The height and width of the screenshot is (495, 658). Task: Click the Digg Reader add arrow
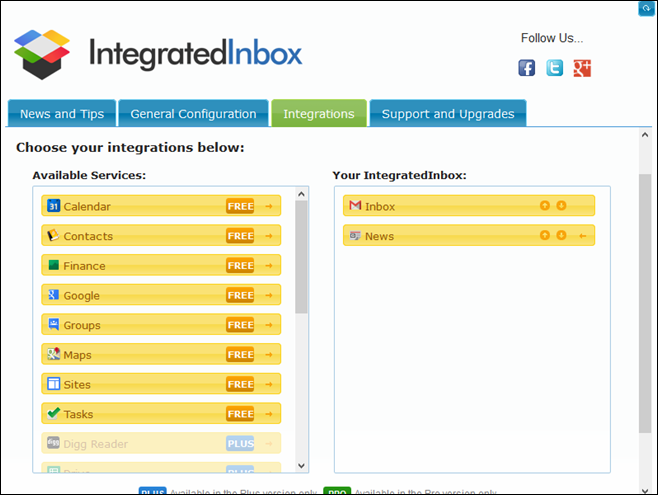(x=269, y=444)
